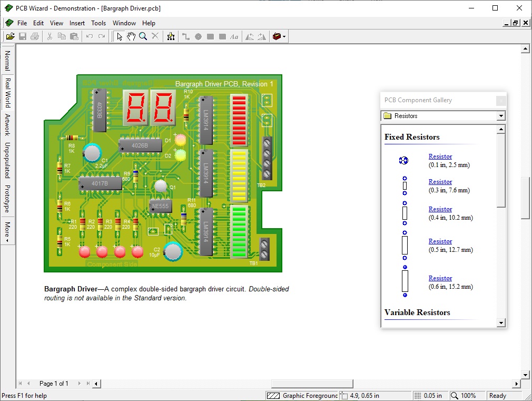Open the toolbox icon dropdown arrow
Viewport: 532px width, 401px height.
[284, 36]
